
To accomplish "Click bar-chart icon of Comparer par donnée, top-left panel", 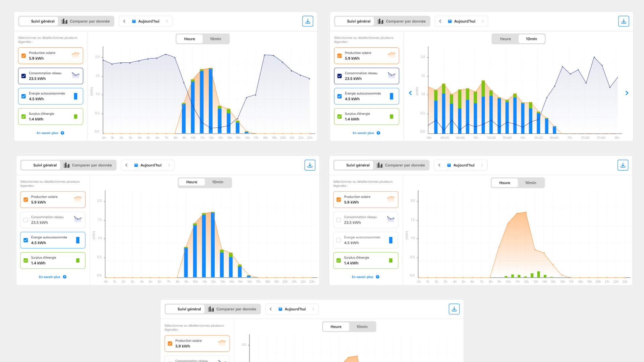I will [x=65, y=21].
